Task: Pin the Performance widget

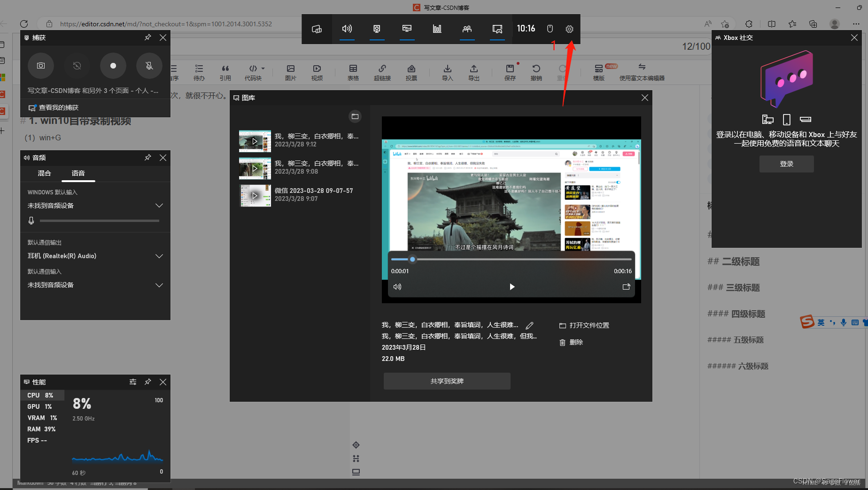Action: pos(148,382)
